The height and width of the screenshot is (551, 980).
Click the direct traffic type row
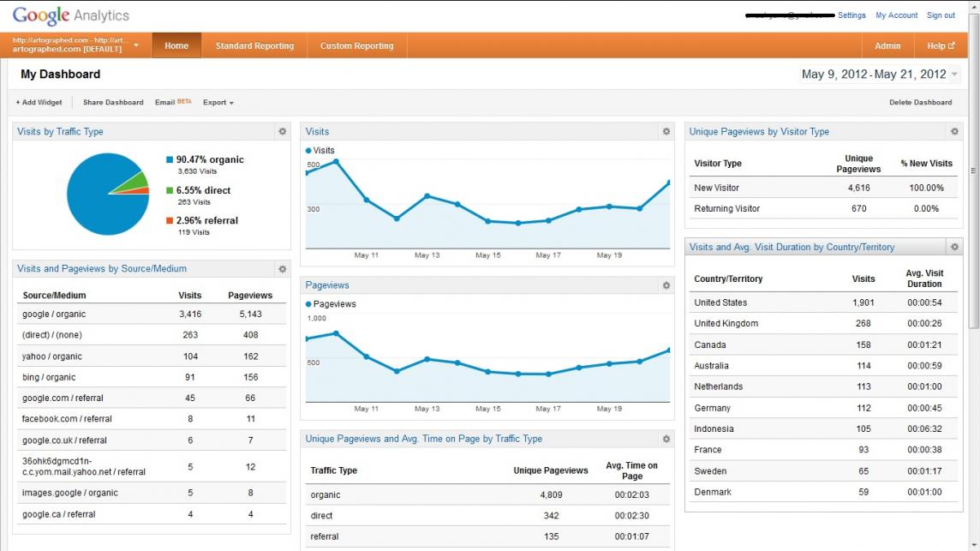487,516
